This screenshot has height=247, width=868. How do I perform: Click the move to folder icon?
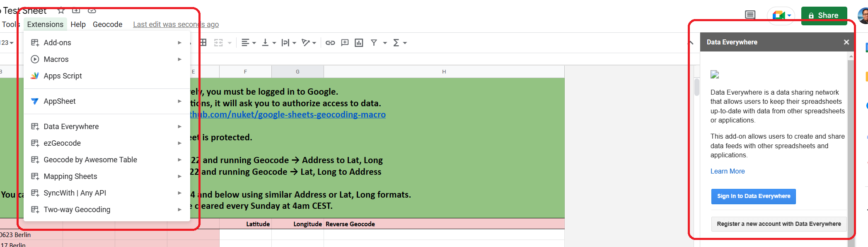tap(76, 10)
